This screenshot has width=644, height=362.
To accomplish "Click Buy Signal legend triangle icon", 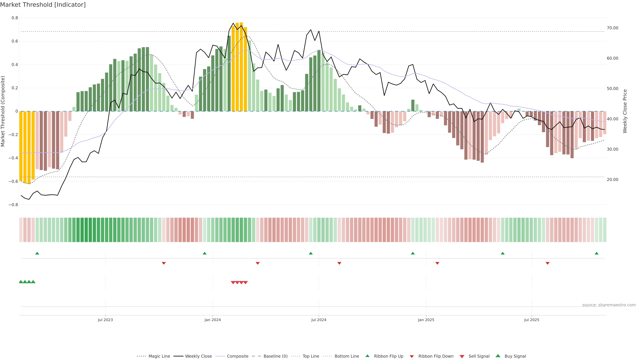I will (x=498, y=356).
